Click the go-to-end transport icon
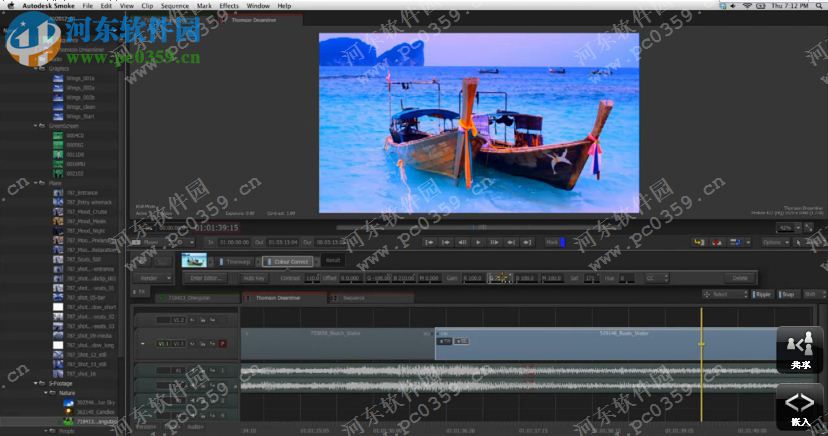This screenshot has width=828, height=436. 527,242
